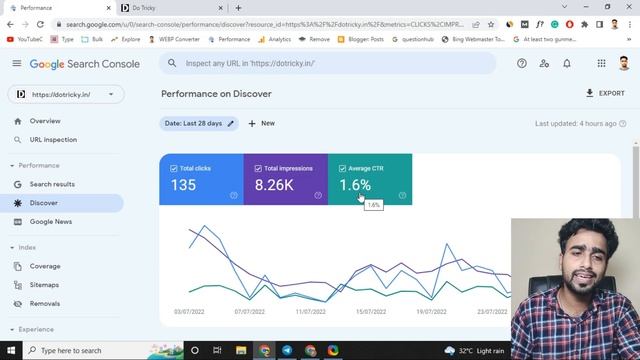640x360 pixels.
Task: Click the help icon on Average CTR card
Action: (402, 196)
